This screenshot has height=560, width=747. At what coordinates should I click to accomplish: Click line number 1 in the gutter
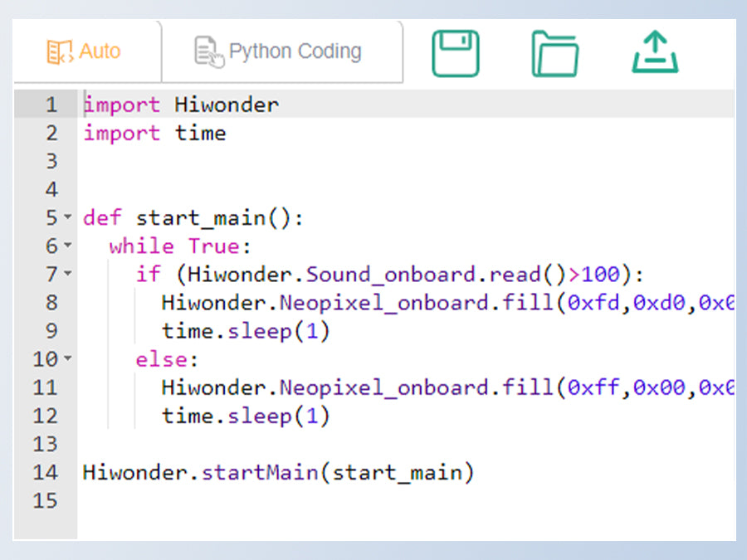[51, 105]
